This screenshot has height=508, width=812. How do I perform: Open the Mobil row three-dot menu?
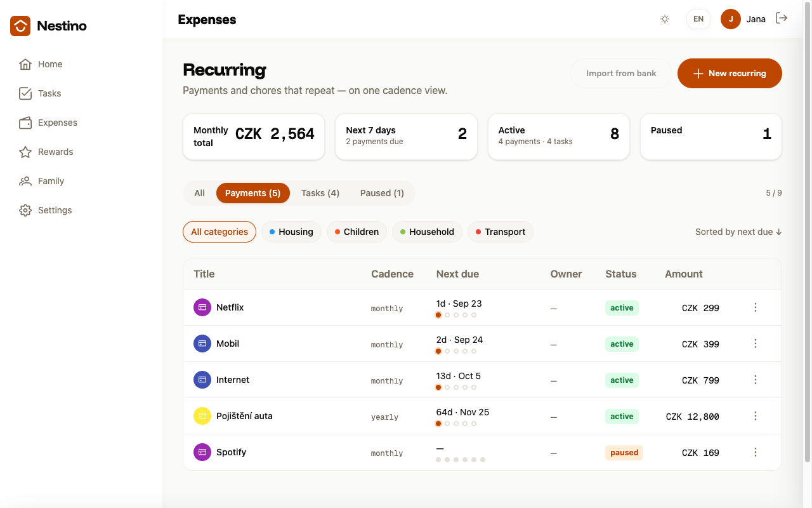(756, 344)
